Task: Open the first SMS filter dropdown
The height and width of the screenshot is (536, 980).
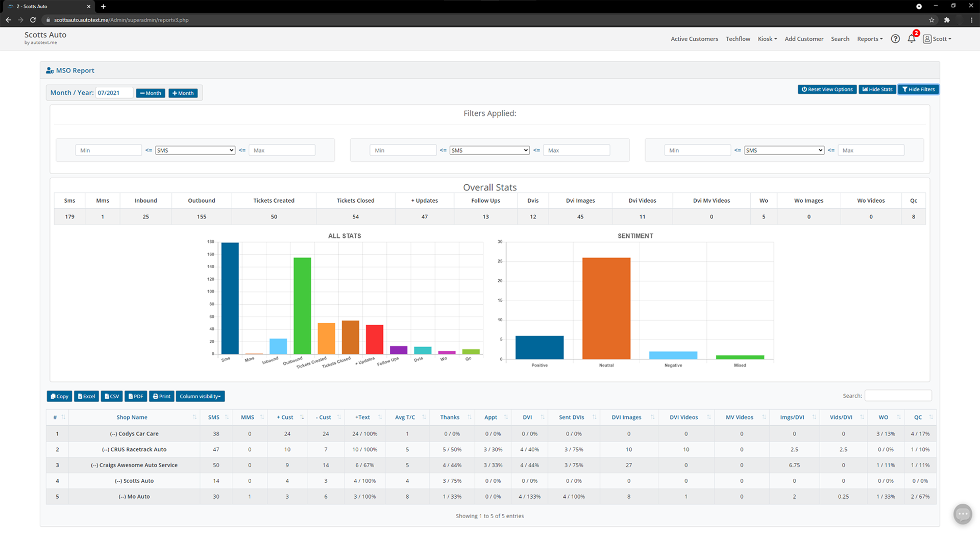Action: click(195, 150)
